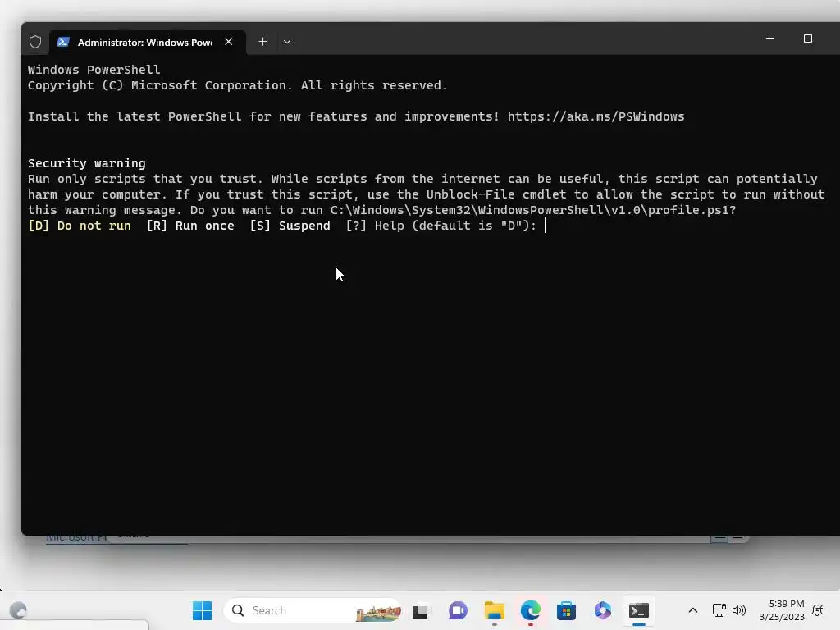Click the https://aka.ms/PSWindows link

tap(596, 116)
